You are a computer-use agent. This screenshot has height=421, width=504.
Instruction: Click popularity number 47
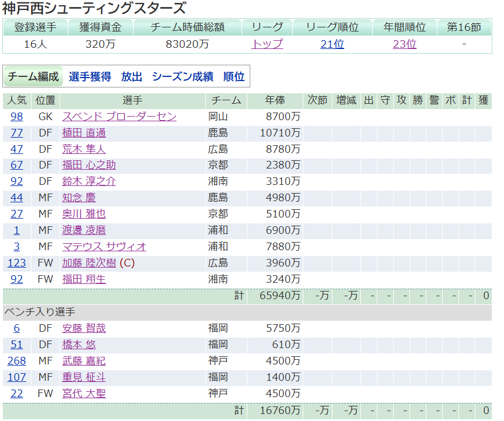coord(17,149)
